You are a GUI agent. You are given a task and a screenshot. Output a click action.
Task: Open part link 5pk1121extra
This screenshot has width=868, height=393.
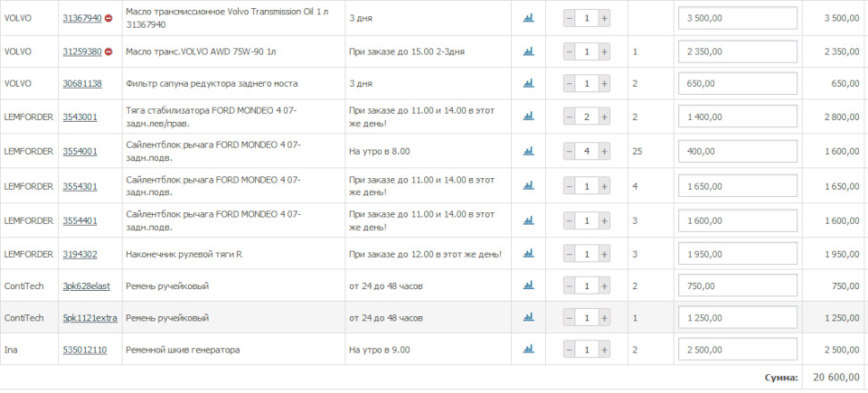(x=90, y=318)
